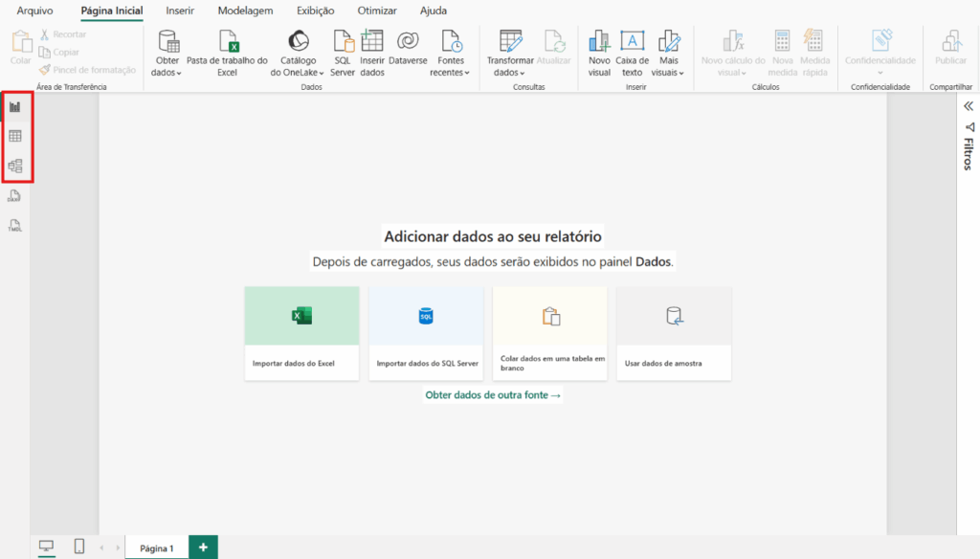Switch to the Inserir tab

click(180, 11)
